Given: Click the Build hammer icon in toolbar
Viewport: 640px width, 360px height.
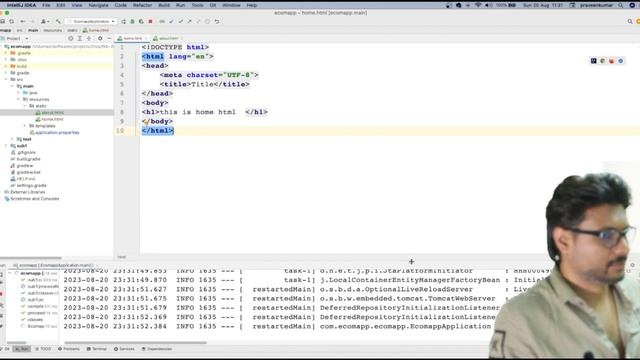Looking at the screenshot, I should click(58, 21).
